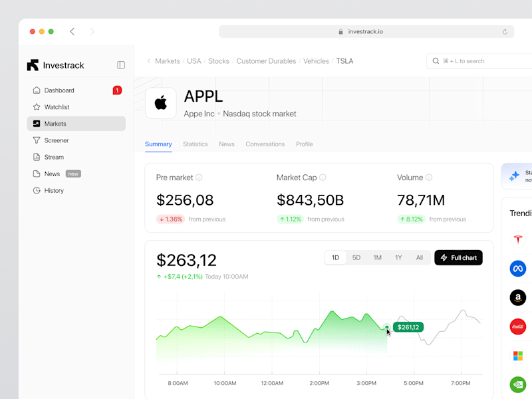Click the 78,71M volume value

[x=421, y=200]
